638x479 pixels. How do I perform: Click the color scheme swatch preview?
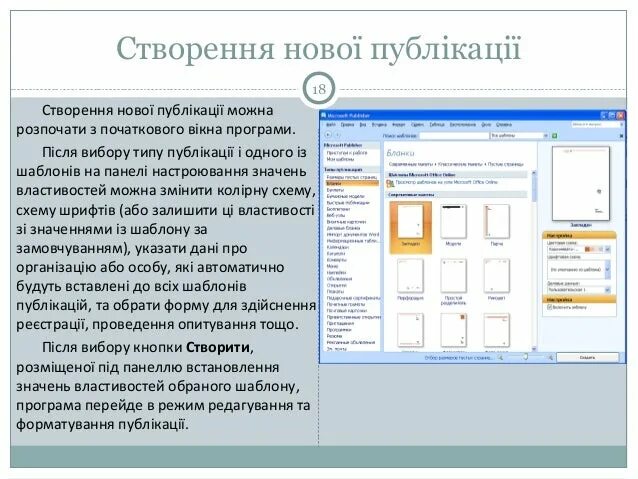click(x=593, y=249)
